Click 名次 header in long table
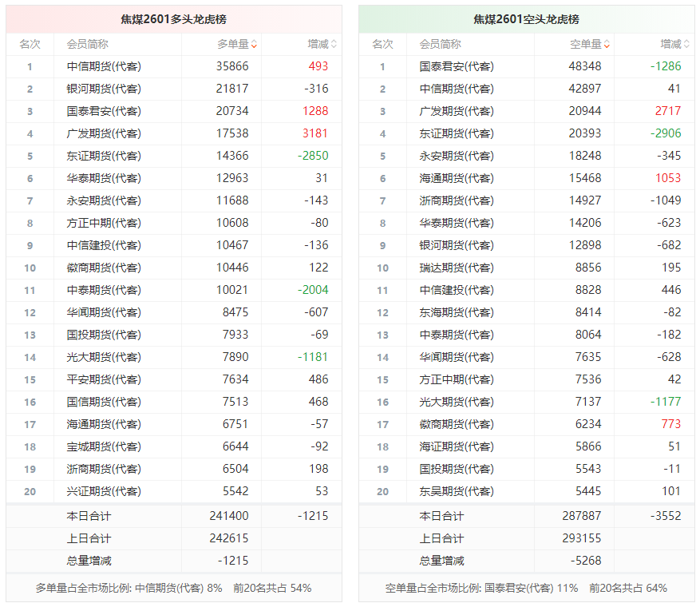The image size is (700, 607). pos(30,44)
